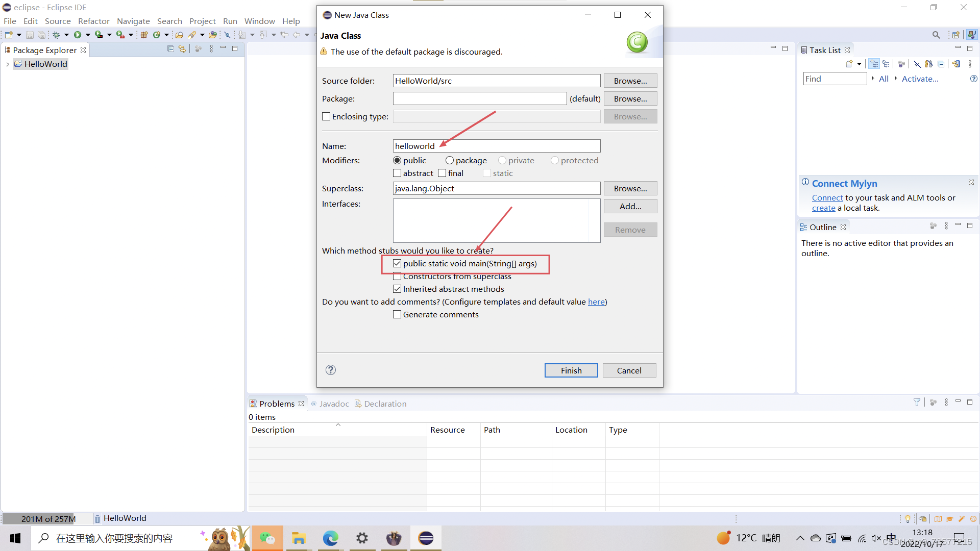The width and height of the screenshot is (980, 551).
Task: Click the Search flashlight toolbar icon
Action: (192, 35)
